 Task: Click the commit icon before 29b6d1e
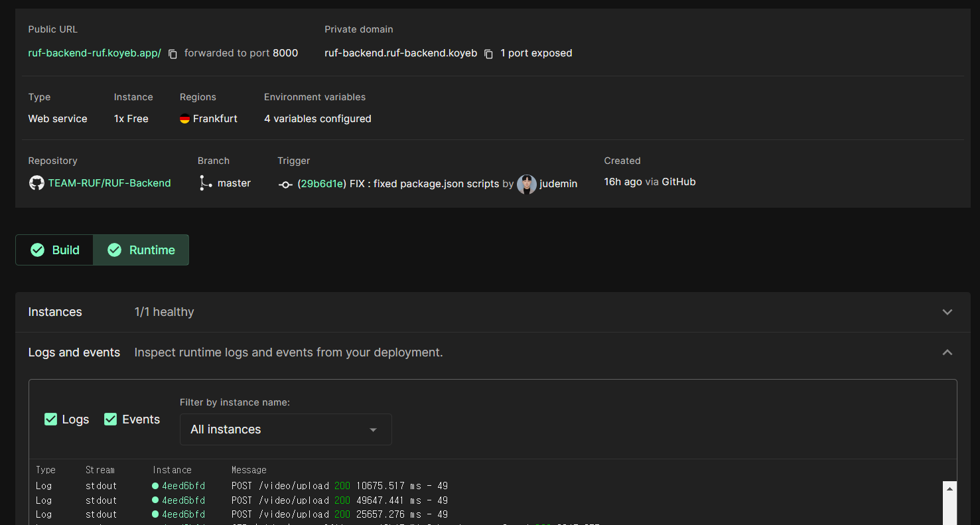[x=285, y=185]
